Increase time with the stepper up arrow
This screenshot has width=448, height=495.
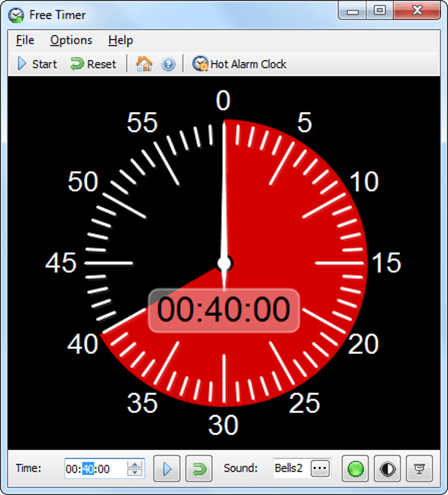tap(135, 464)
